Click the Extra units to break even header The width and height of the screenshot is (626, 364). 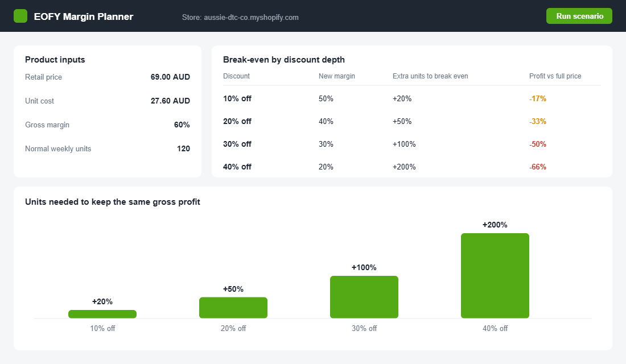pyautogui.click(x=430, y=76)
